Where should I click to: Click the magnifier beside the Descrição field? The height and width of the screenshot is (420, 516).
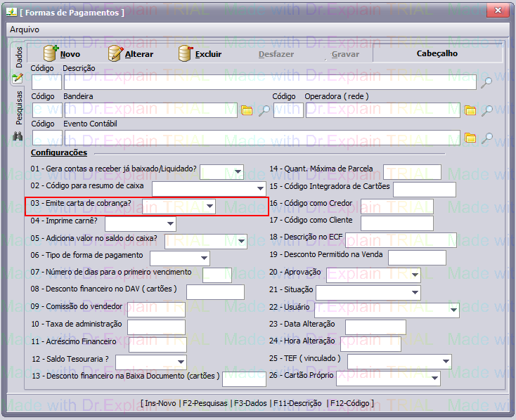pos(486,83)
